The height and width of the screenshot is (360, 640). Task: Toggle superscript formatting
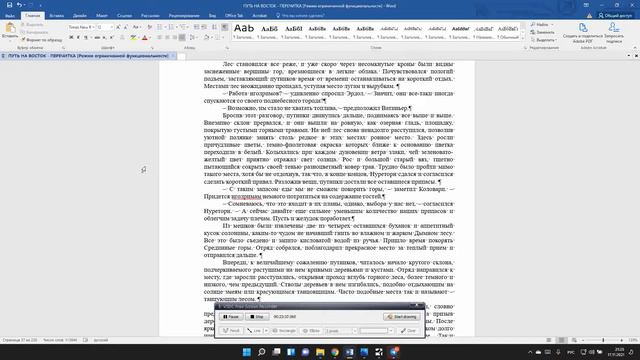coord(112,38)
